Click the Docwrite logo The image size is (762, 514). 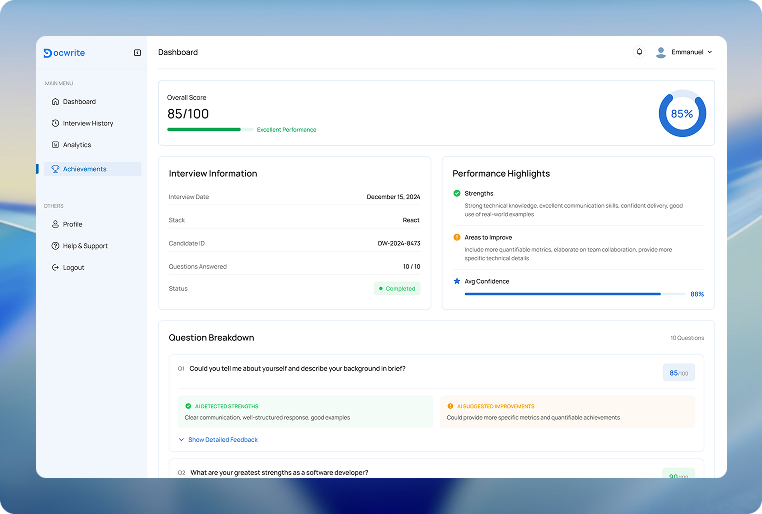pyautogui.click(x=64, y=53)
